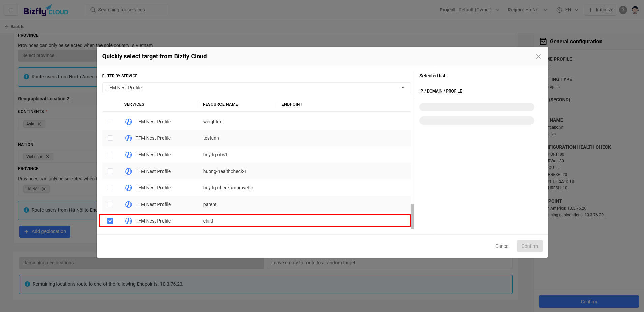Click the Initialize button
This screenshot has height=312, width=644.
(601, 10)
